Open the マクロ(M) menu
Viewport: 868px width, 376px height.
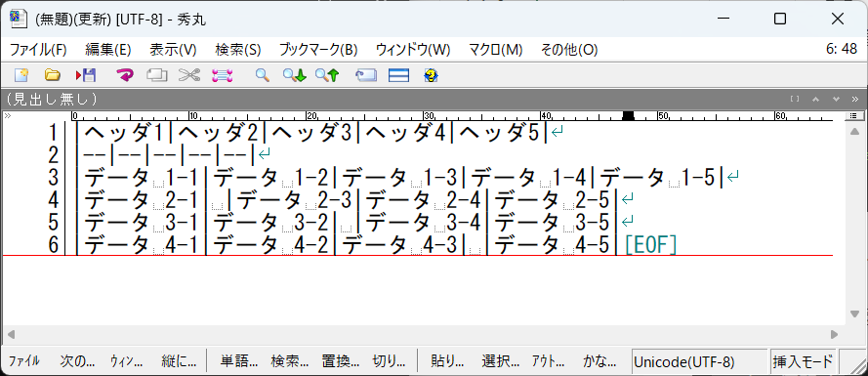tap(495, 50)
